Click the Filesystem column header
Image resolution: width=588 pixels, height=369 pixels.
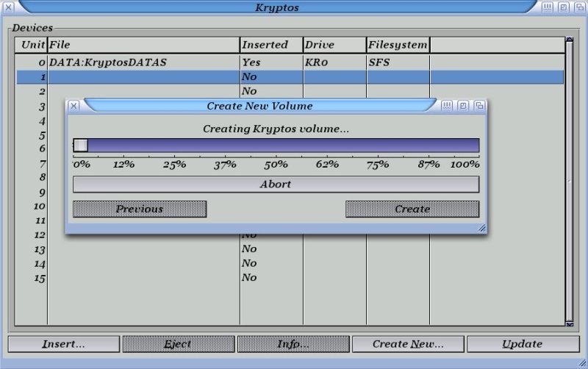[397, 45]
